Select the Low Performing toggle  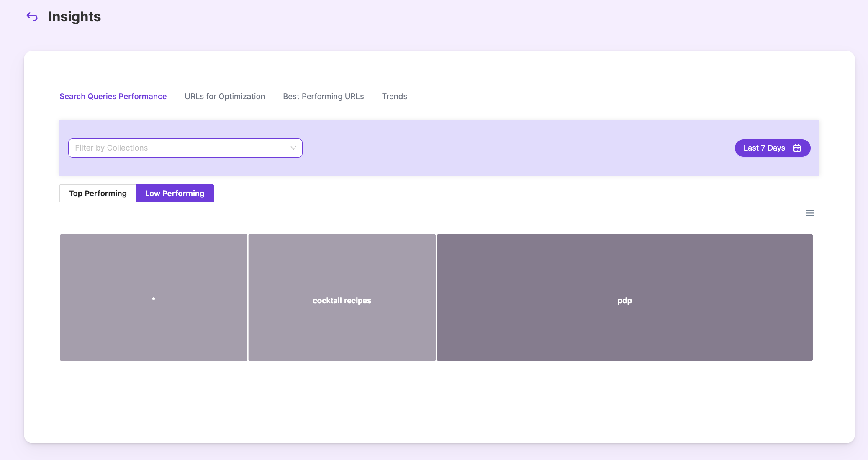[175, 194]
